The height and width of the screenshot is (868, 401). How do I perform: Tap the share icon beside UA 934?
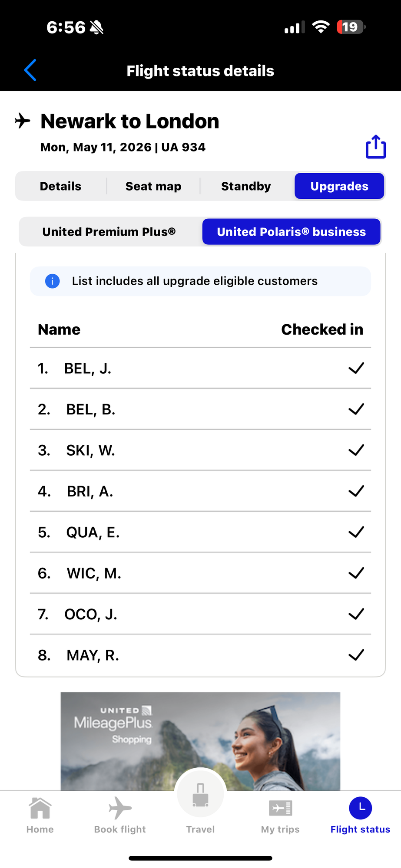click(x=375, y=147)
